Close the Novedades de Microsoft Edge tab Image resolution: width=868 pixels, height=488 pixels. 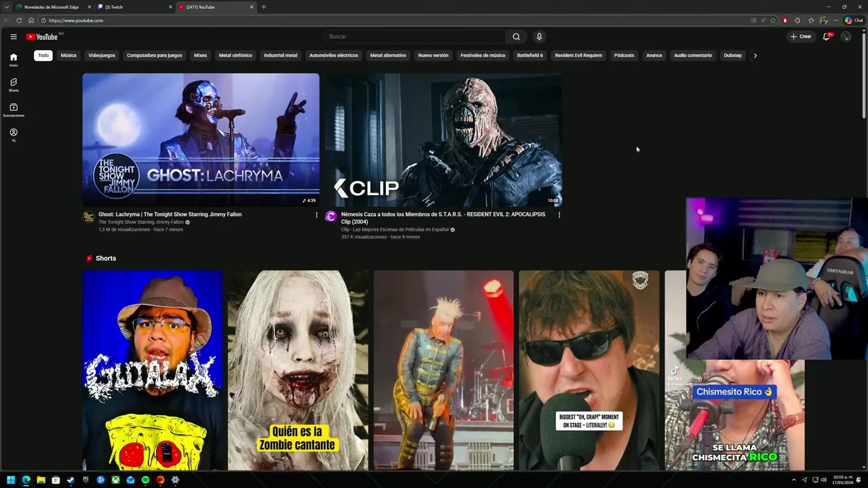click(x=89, y=7)
